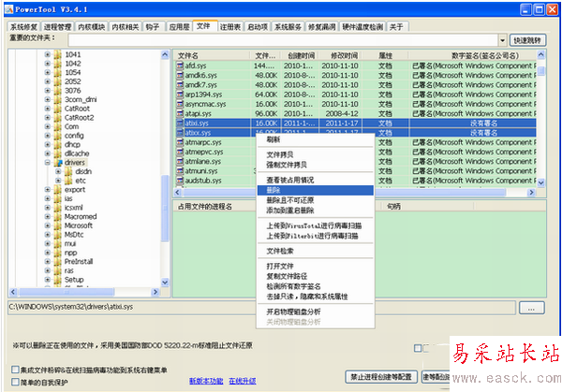Collapse the drivers folder node

[48, 163]
